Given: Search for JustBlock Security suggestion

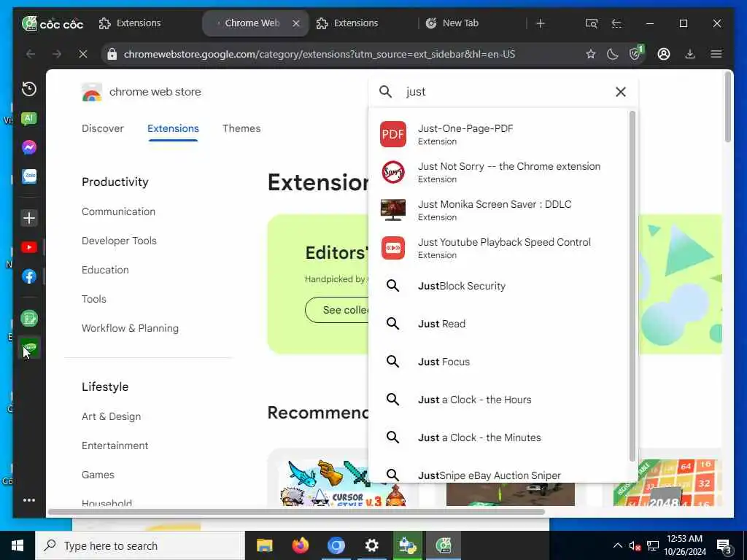Looking at the screenshot, I should 499,286.
